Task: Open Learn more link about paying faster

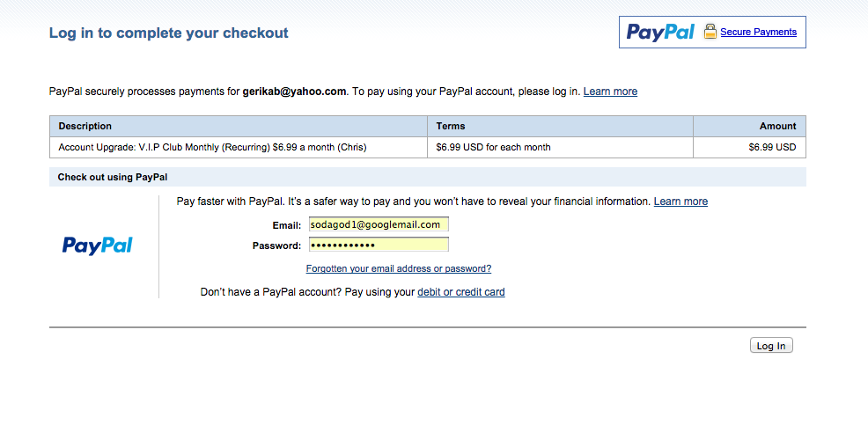Action: 680,202
